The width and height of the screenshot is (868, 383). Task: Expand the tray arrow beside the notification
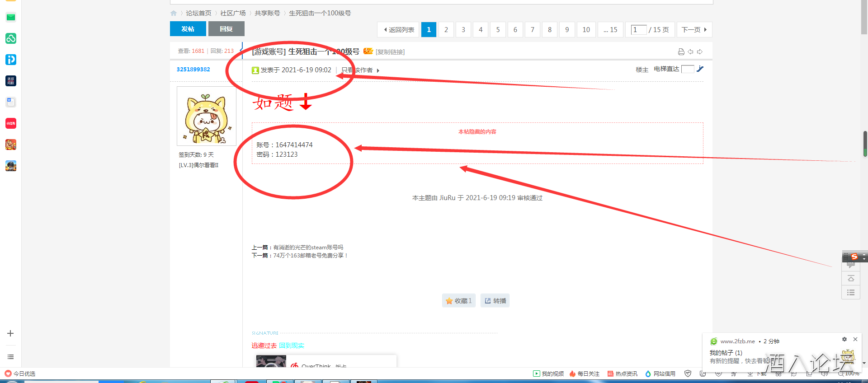pyautogui.click(x=864, y=363)
